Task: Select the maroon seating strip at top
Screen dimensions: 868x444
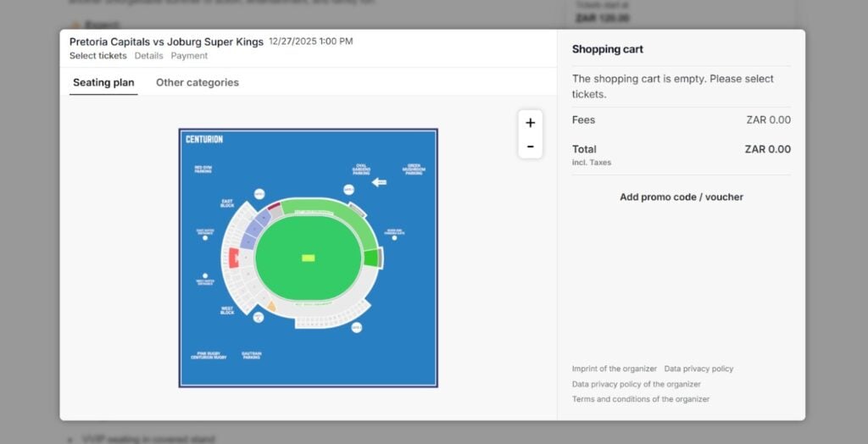Action: point(274,207)
